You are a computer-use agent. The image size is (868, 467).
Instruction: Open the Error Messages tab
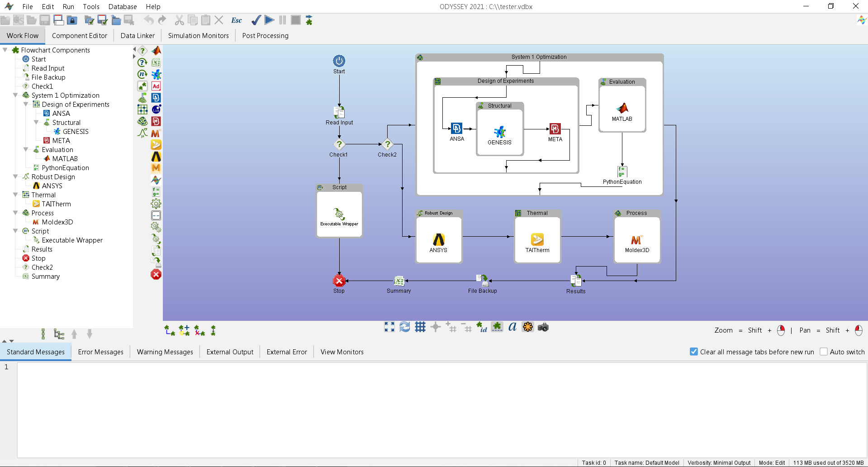(x=100, y=352)
